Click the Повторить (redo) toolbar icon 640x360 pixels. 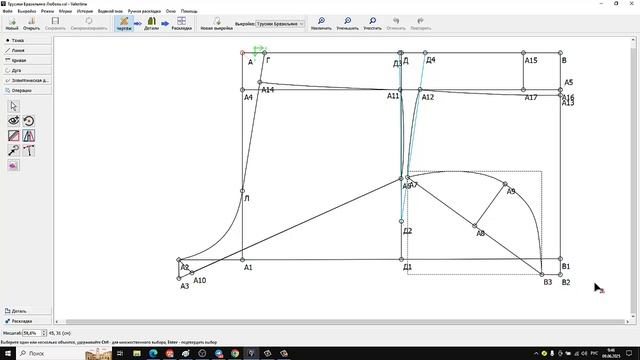(420, 23)
